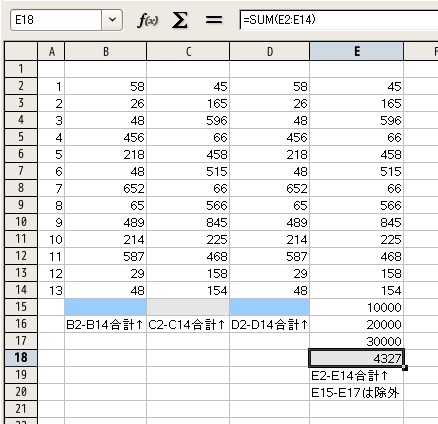Screen dimensions: 438x424
Task: Click the equals Function icon
Action: [x=214, y=20]
